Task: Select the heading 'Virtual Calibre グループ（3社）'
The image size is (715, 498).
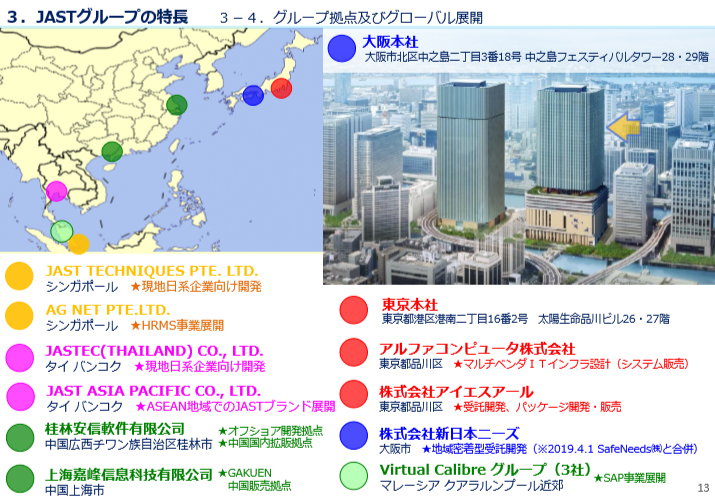Action: point(485,469)
